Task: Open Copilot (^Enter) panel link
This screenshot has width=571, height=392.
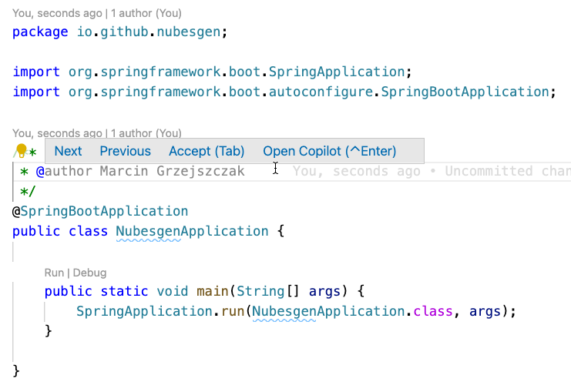Action: tap(330, 151)
